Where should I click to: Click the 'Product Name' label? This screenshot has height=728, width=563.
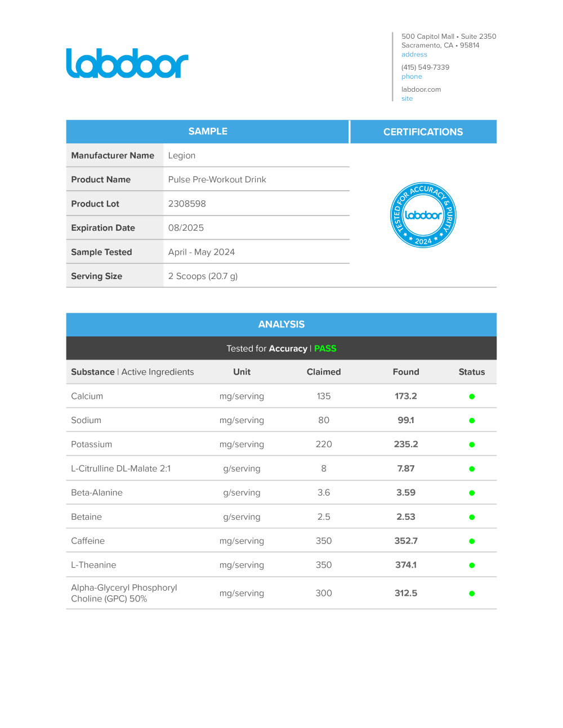click(x=101, y=179)
